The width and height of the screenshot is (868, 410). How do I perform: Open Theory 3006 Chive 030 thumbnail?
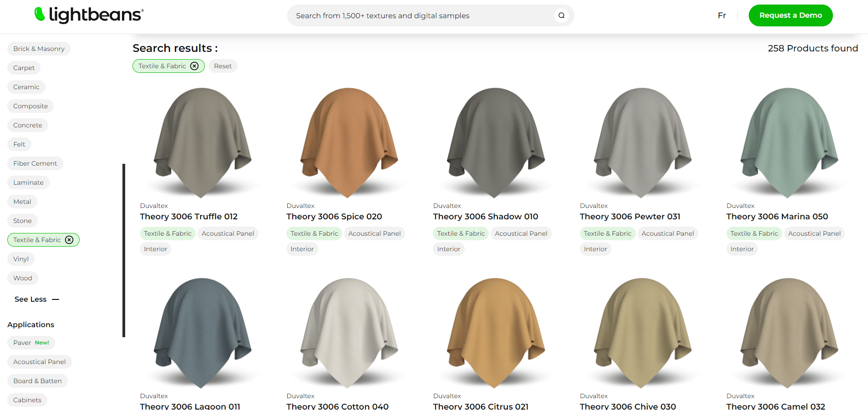[x=642, y=333]
